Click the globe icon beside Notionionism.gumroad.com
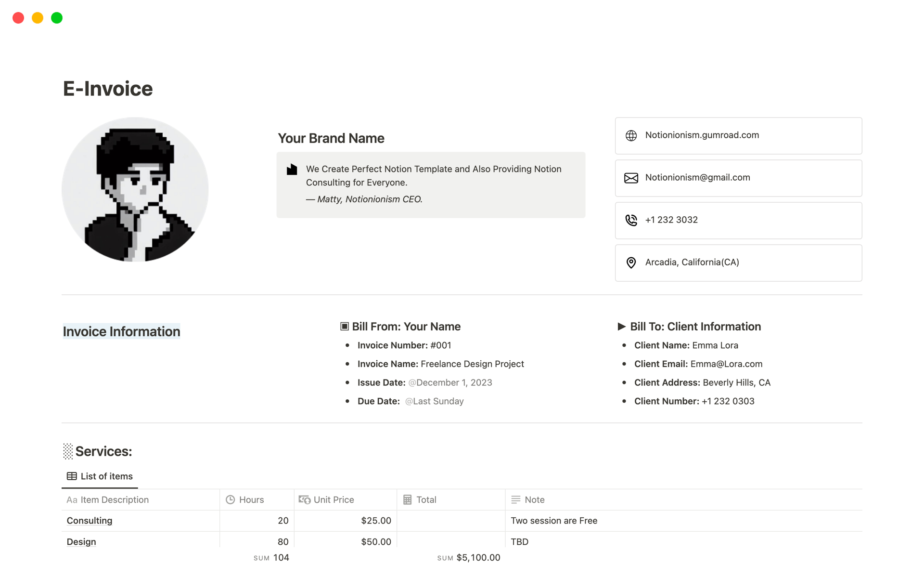924x578 pixels. (x=631, y=136)
